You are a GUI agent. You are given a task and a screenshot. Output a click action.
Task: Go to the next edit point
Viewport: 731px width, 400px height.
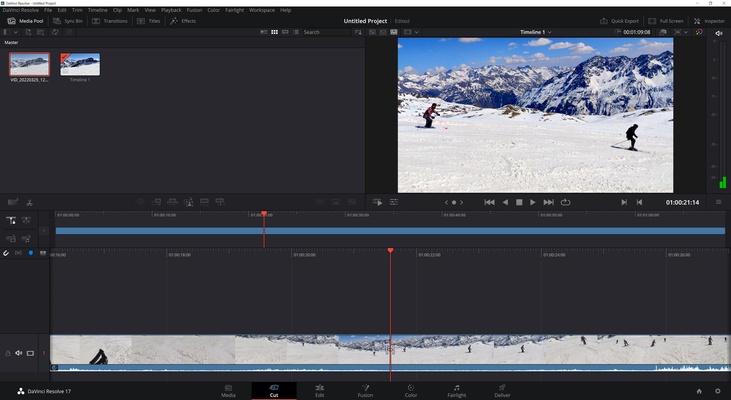(x=624, y=202)
